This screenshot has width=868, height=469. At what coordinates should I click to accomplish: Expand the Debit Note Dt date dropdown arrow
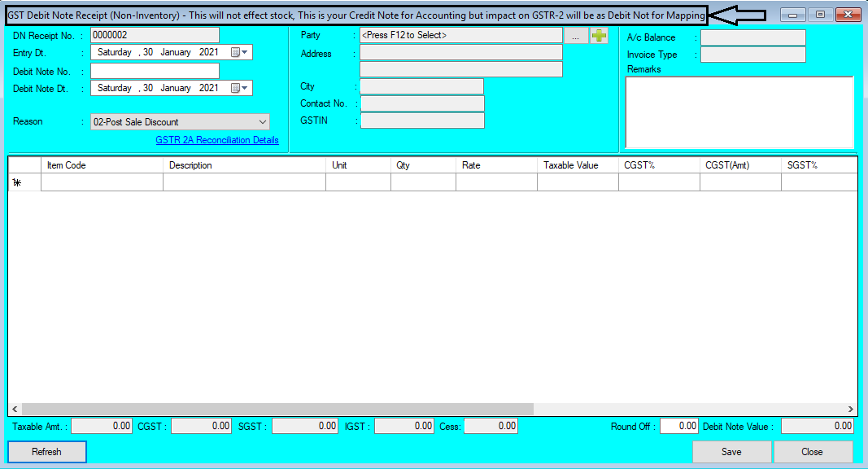pos(243,88)
